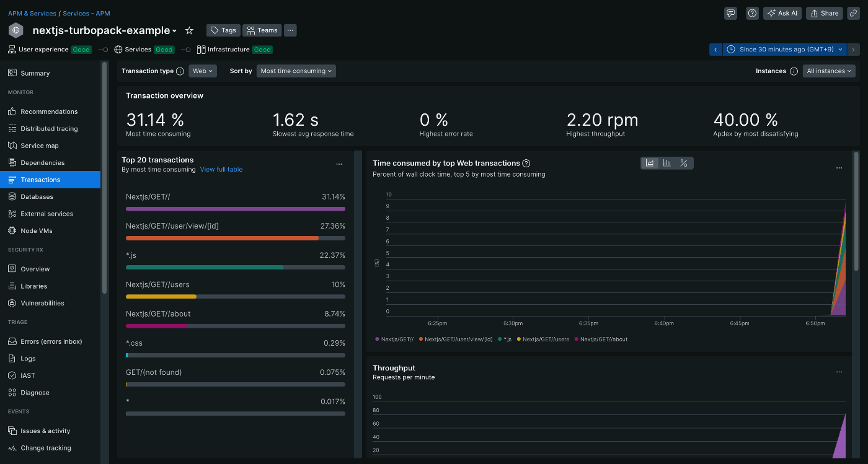
Task: Open IAST in the sidebar
Action: tap(50, 375)
